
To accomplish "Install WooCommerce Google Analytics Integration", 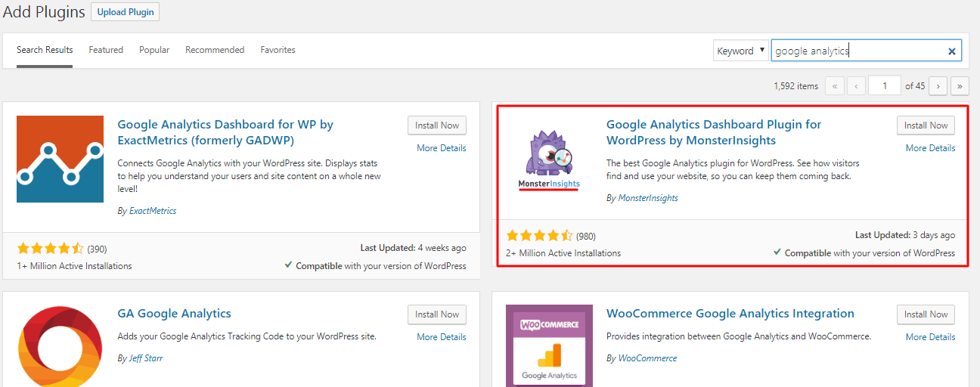I will 926,314.
